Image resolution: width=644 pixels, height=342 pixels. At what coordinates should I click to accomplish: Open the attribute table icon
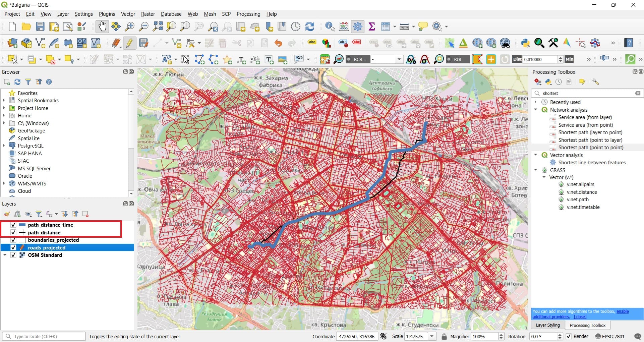386,26
